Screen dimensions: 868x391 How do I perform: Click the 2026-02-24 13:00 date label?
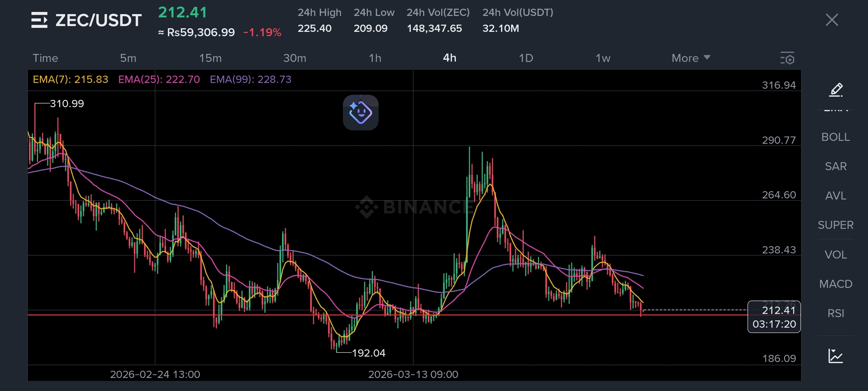[155, 374]
